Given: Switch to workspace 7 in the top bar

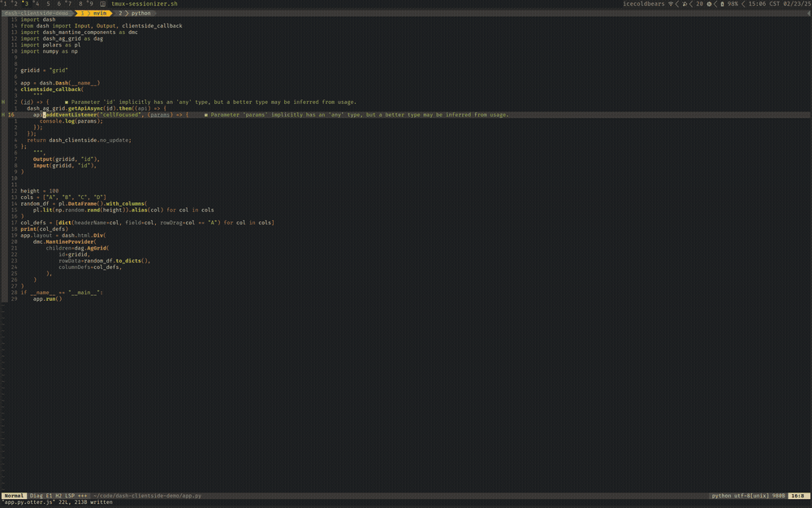Looking at the screenshot, I should (x=69, y=3).
